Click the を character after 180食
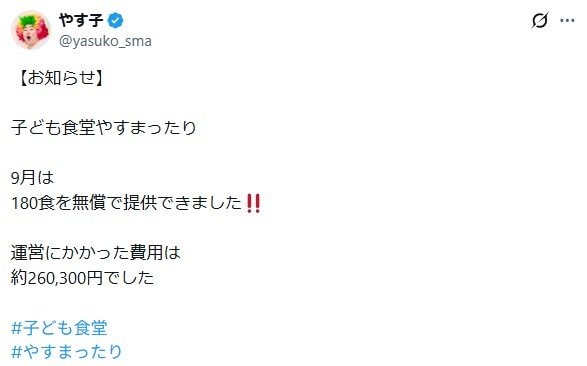 pyautogui.click(x=63, y=203)
